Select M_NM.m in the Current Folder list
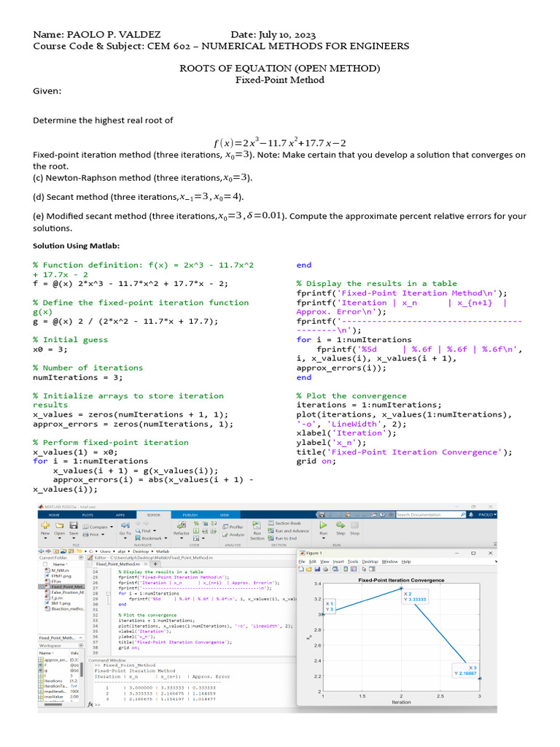The width and height of the screenshot is (560, 747). pos(60,570)
